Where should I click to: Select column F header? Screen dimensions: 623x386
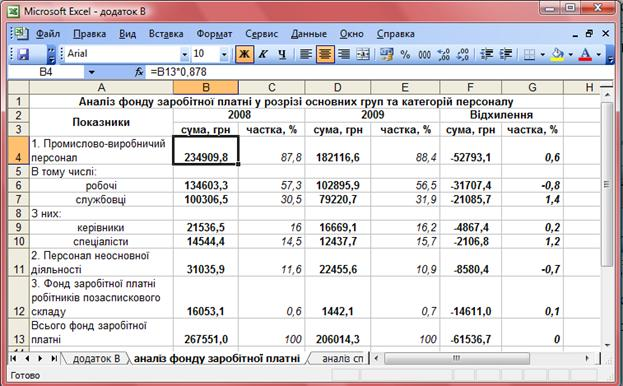point(470,87)
